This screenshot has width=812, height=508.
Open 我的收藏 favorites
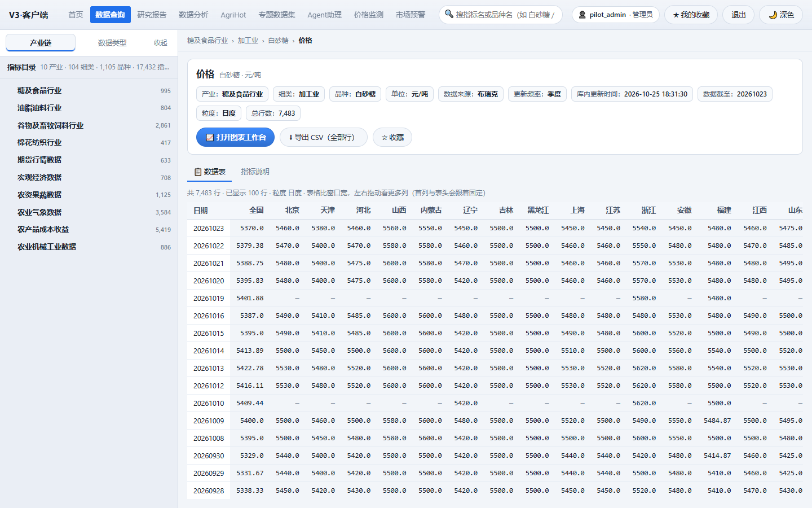click(x=691, y=15)
